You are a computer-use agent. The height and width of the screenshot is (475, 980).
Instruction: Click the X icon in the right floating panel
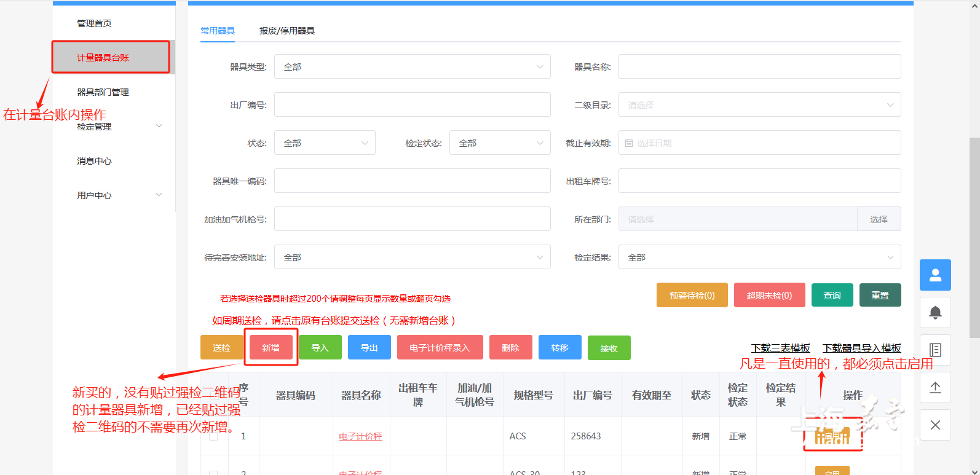click(x=935, y=425)
